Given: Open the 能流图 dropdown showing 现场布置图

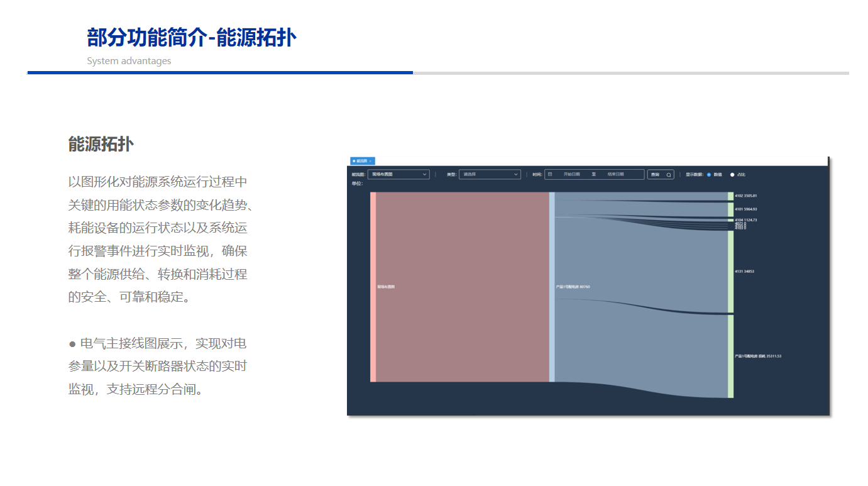Looking at the screenshot, I should tap(398, 174).
